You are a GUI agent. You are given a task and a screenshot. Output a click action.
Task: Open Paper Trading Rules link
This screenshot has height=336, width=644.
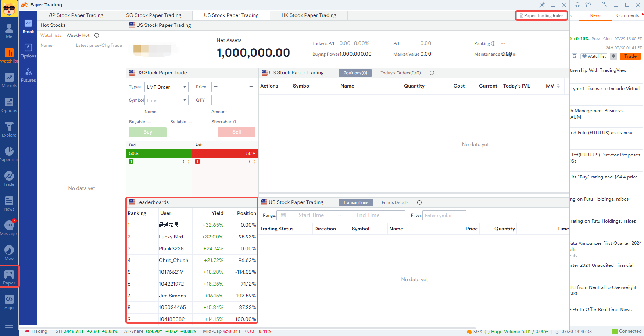(x=541, y=15)
